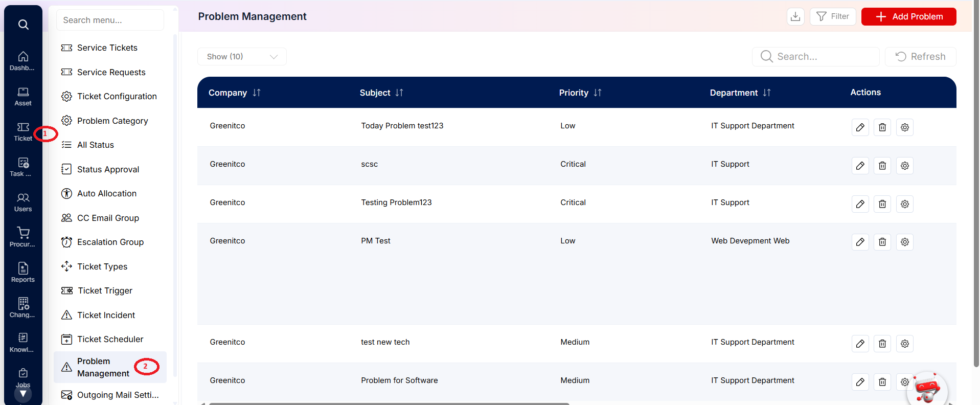Screen dimensions: 980x405
Task: Edit the PM Test problem row
Action: (860, 242)
